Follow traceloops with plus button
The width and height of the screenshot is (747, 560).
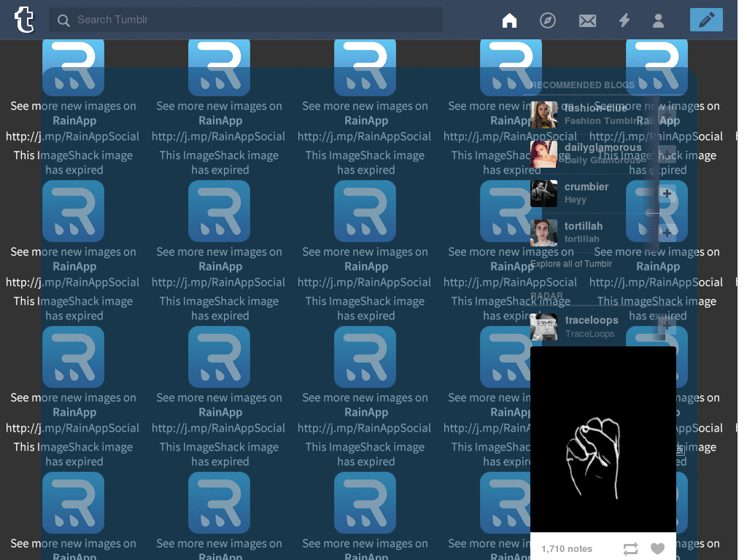(x=667, y=326)
